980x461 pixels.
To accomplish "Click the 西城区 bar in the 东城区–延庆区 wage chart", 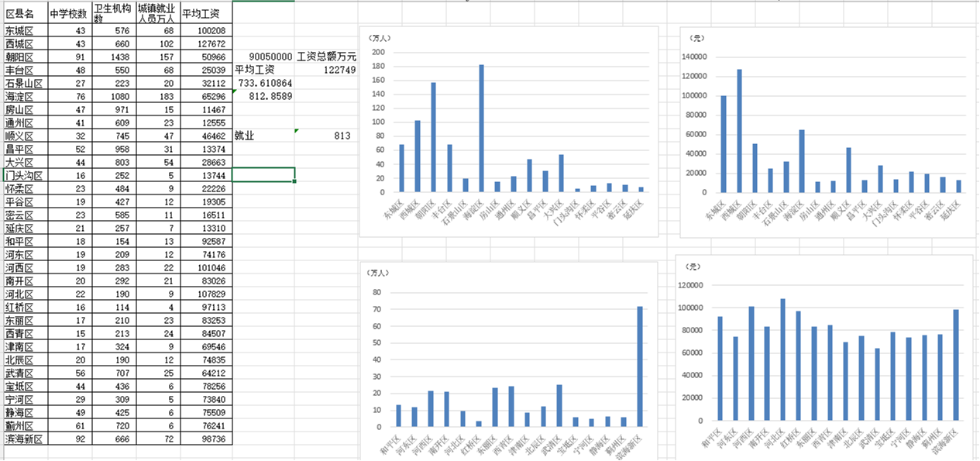I will pyautogui.click(x=739, y=131).
